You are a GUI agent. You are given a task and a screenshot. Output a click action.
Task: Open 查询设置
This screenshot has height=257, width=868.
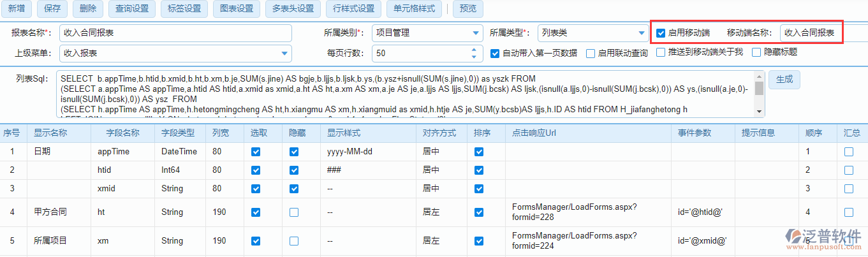pyautogui.click(x=132, y=9)
